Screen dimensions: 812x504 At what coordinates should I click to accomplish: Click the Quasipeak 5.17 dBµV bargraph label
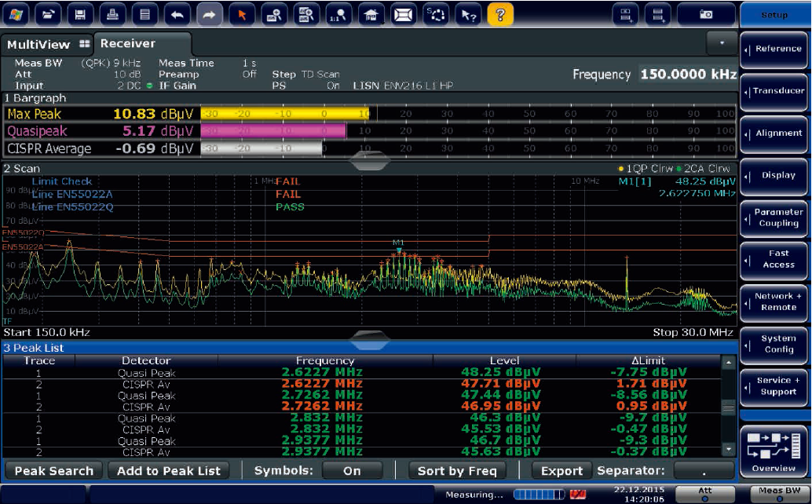(101, 131)
